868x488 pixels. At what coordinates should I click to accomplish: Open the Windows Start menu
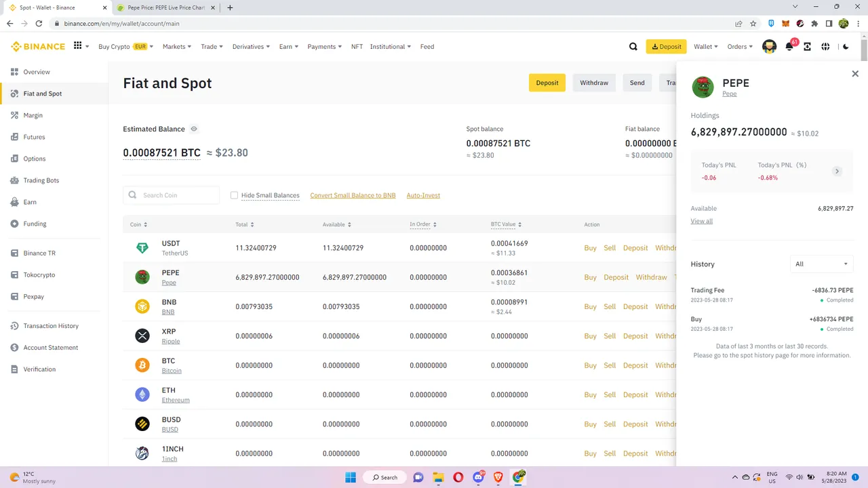351,477
